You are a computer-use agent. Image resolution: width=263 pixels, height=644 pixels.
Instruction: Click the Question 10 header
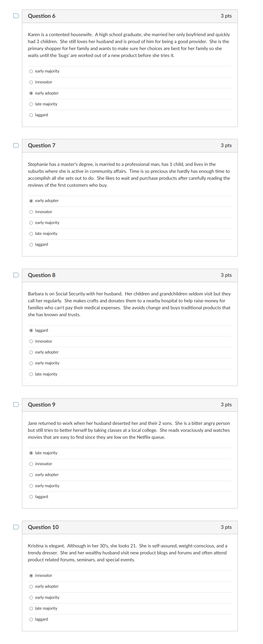[x=43, y=527]
